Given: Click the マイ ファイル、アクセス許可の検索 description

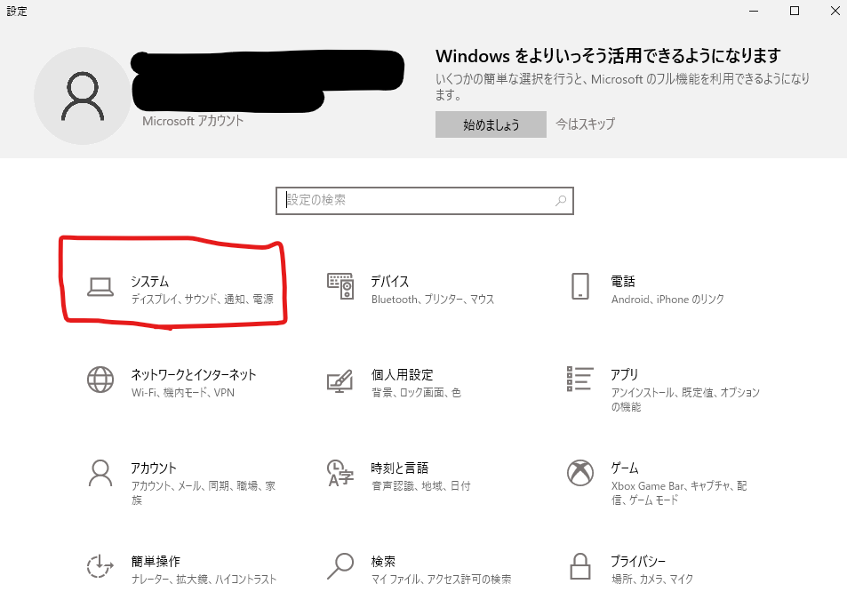Looking at the screenshot, I should coord(441,580).
